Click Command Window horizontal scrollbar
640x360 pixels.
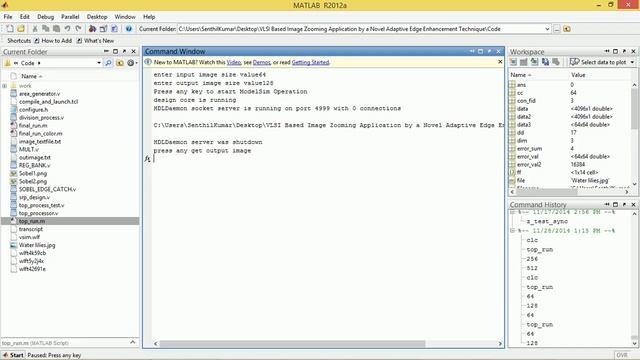(x=292, y=344)
